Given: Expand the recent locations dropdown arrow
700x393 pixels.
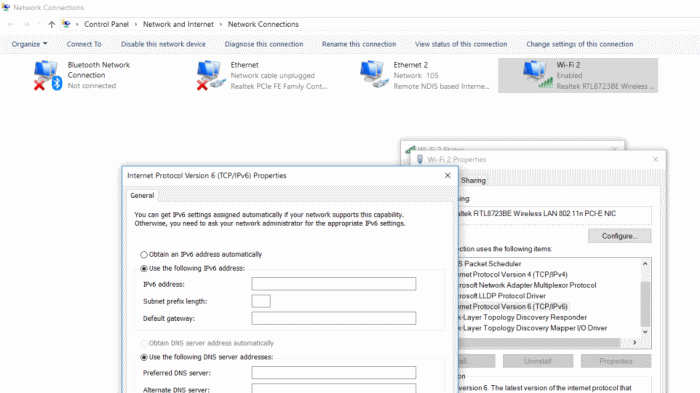Looking at the screenshot, I should (39, 24).
